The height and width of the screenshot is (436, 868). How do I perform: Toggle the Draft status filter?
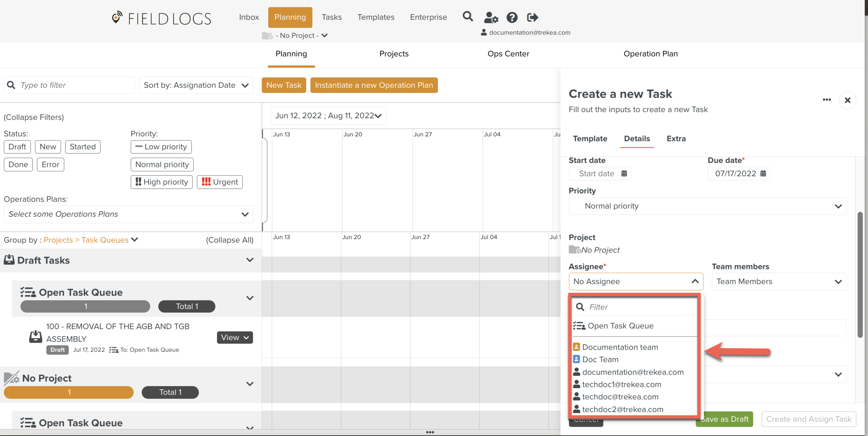point(17,147)
